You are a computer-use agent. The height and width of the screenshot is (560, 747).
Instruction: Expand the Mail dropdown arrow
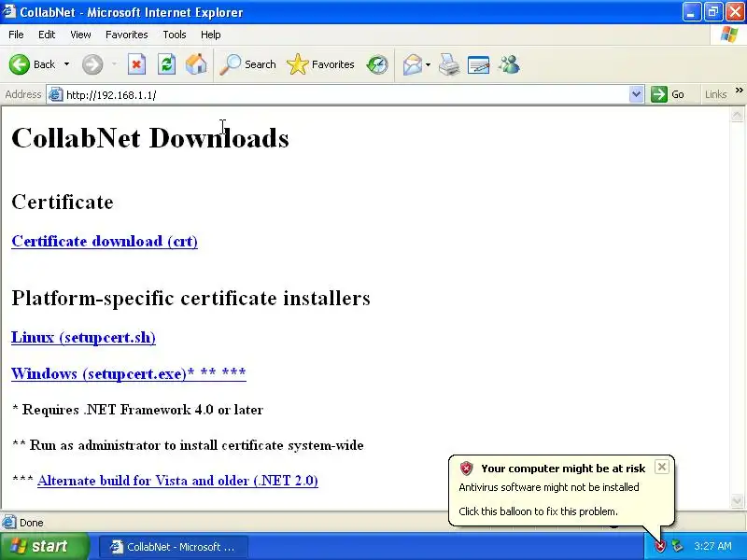428,64
